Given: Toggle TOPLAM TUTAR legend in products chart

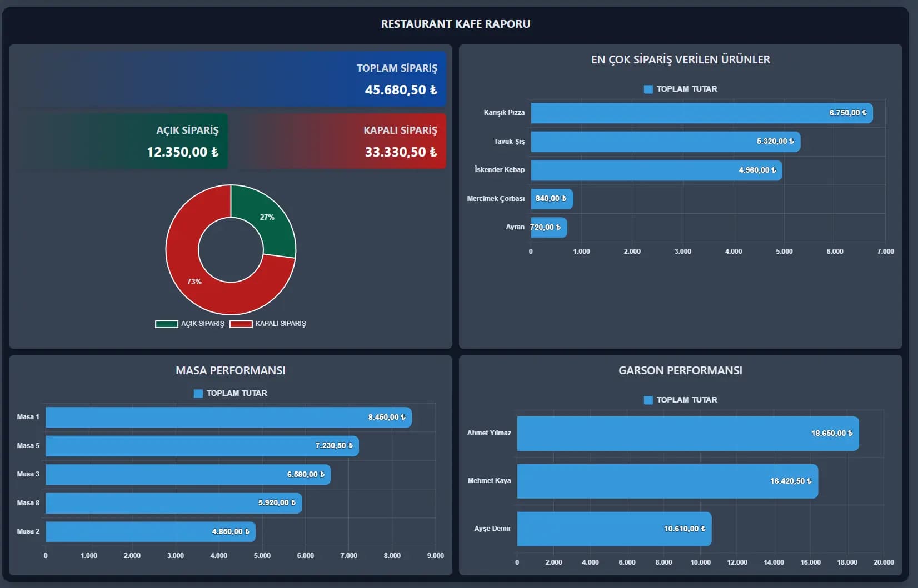Looking at the screenshot, I should (648, 89).
